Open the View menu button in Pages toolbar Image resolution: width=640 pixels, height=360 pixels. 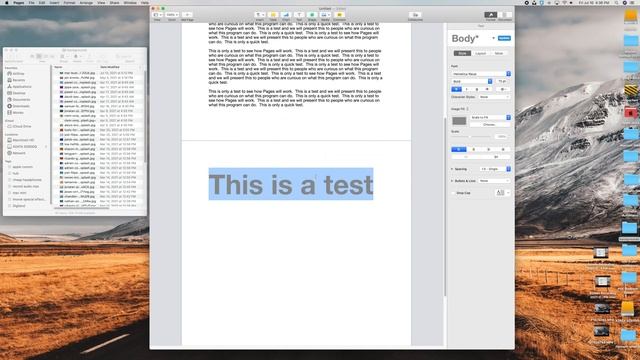158,15
